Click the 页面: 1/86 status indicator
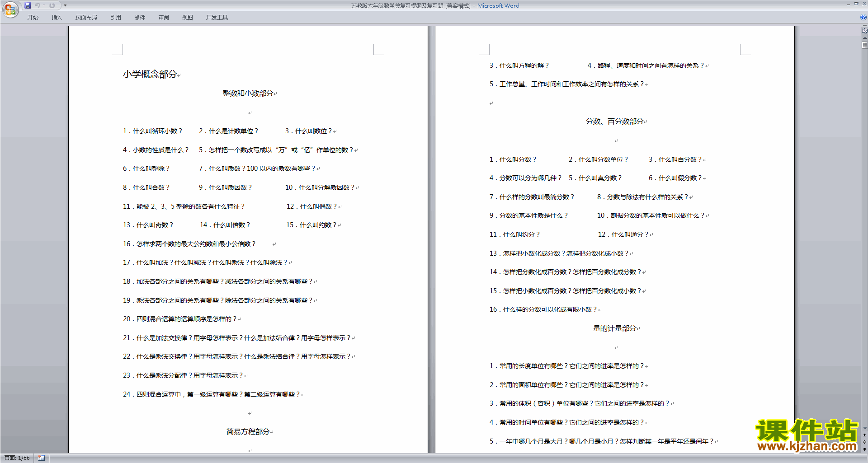 (17, 458)
